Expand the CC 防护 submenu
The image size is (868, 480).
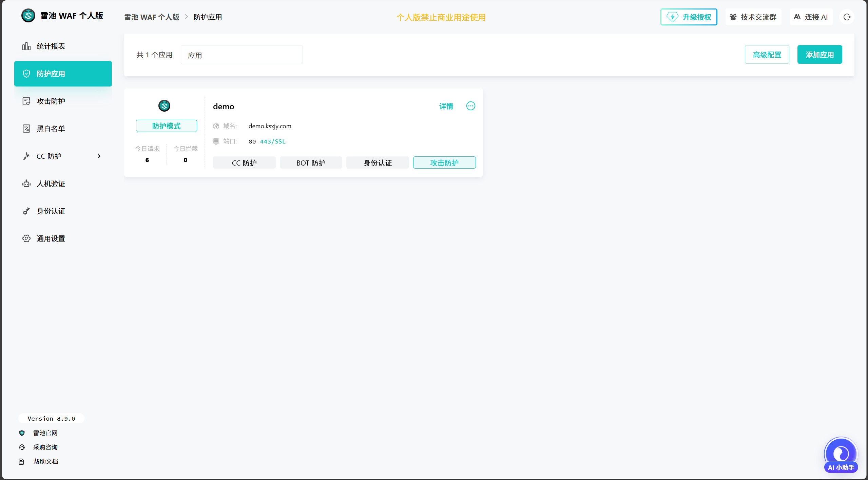pos(99,156)
